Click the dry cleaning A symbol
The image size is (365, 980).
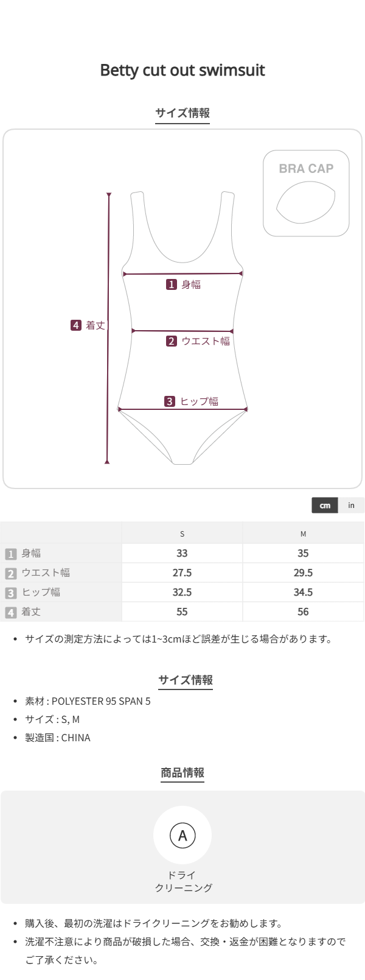(x=182, y=836)
